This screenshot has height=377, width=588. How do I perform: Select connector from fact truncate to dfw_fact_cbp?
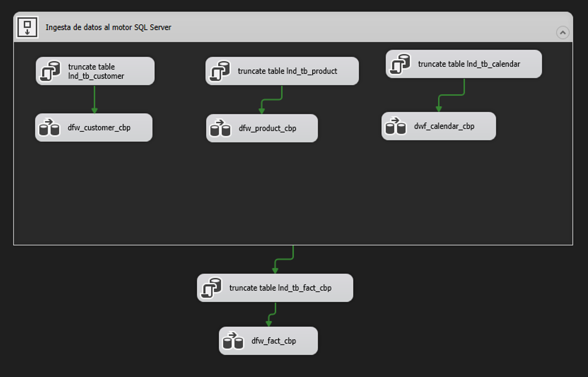(x=272, y=315)
